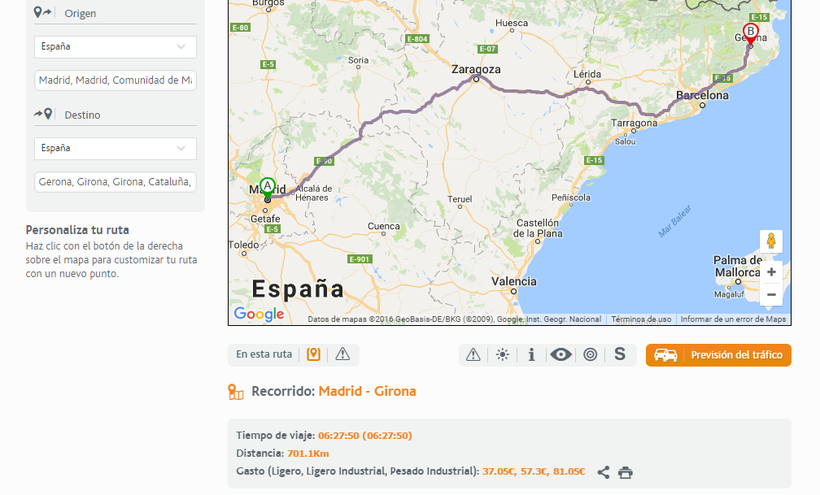Click the 'Previsión del tráfico' button

(718, 355)
